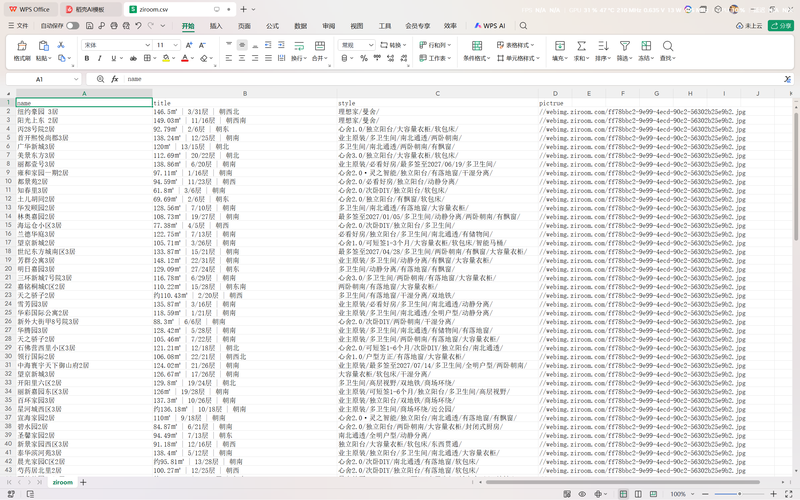Switch to Normal view in status bar
The width and height of the screenshot is (800, 500).
[623, 494]
